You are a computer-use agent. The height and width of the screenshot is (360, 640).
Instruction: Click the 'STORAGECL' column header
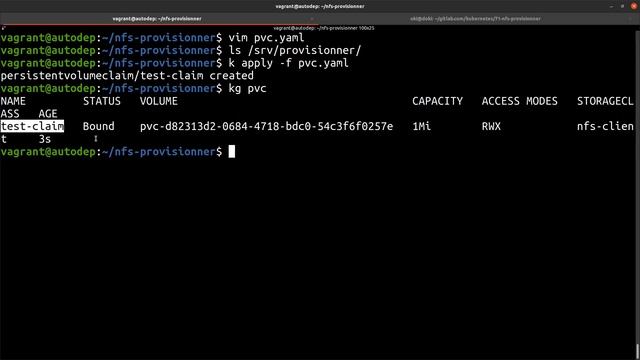pos(605,101)
